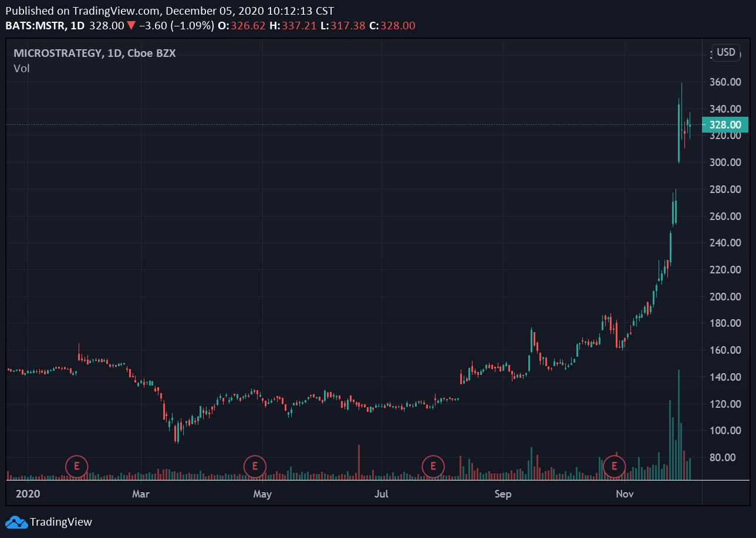Image resolution: width=756 pixels, height=538 pixels.
Task: Click the Vol indicator label
Action: [22, 68]
